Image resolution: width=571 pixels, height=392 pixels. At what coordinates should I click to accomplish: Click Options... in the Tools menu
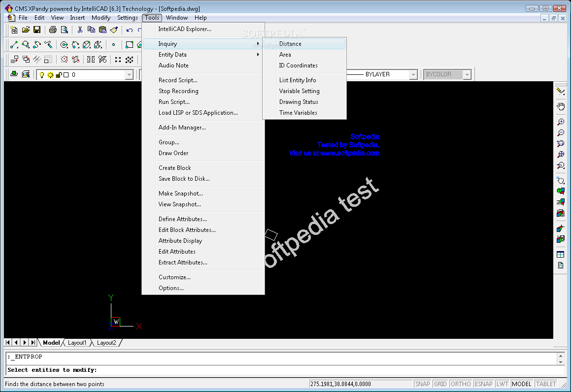click(x=203, y=288)
